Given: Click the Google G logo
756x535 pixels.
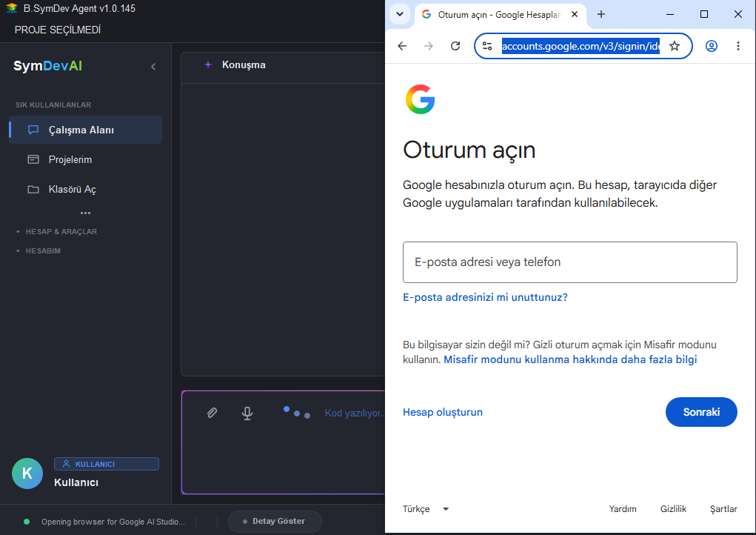Looking at the screenshot, I should (x=421, y=99).
